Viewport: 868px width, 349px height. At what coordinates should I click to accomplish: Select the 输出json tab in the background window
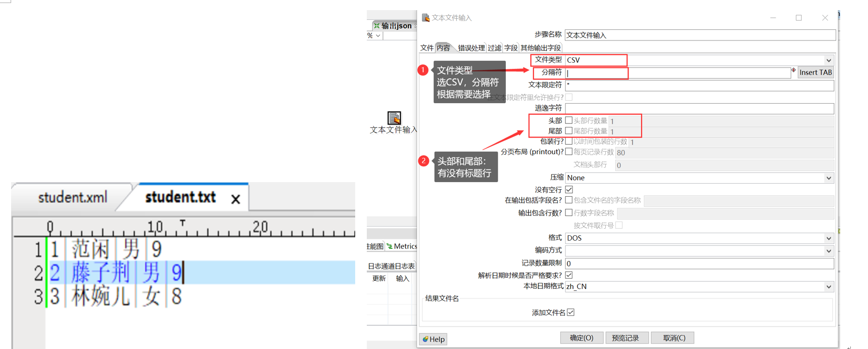tap(396, 26)
